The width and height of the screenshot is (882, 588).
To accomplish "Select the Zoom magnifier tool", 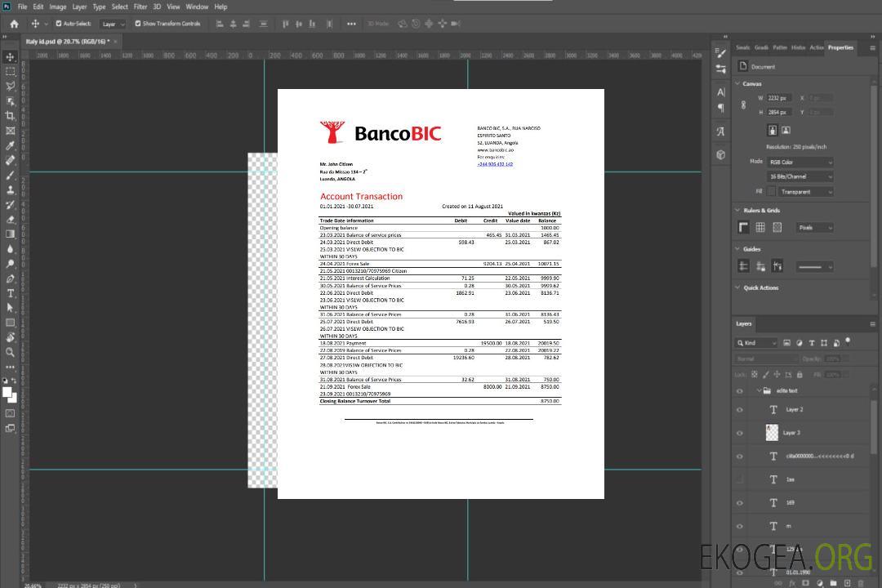I will click(x=10, y=352).
